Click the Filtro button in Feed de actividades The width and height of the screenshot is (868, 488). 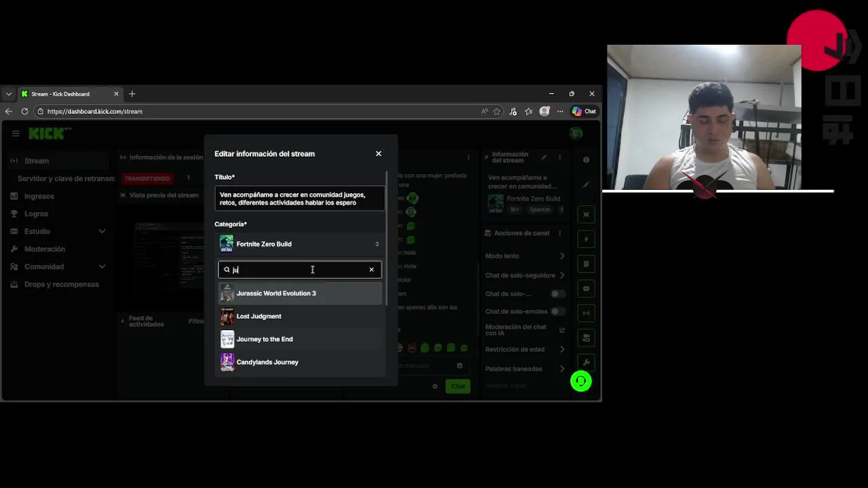(195, 321)
